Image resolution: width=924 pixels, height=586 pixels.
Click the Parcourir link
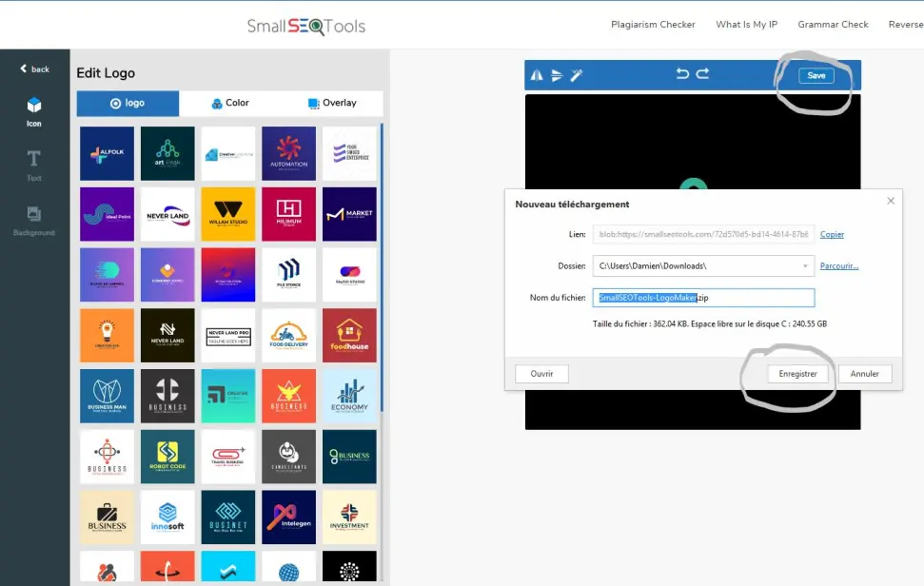[x=839, y=266]
